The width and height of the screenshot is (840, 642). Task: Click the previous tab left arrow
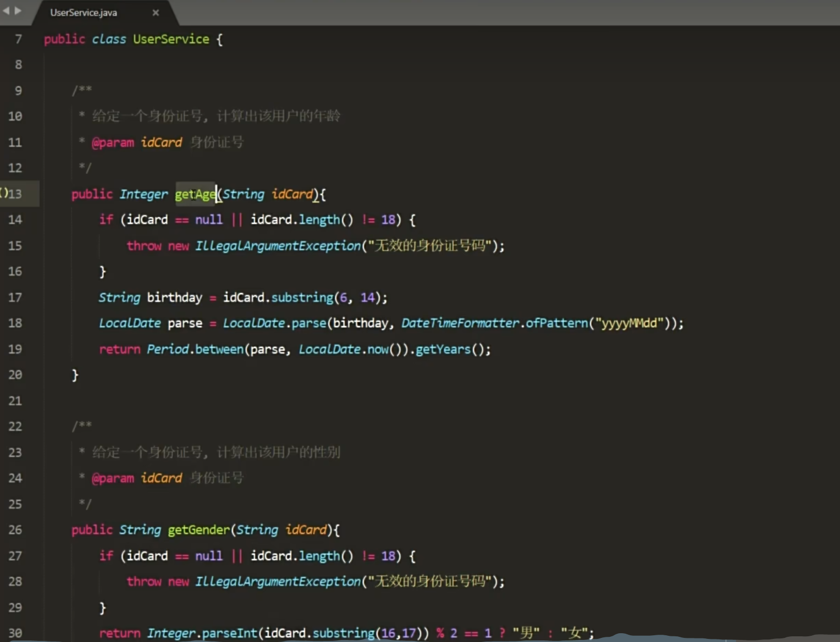[6, 10]
